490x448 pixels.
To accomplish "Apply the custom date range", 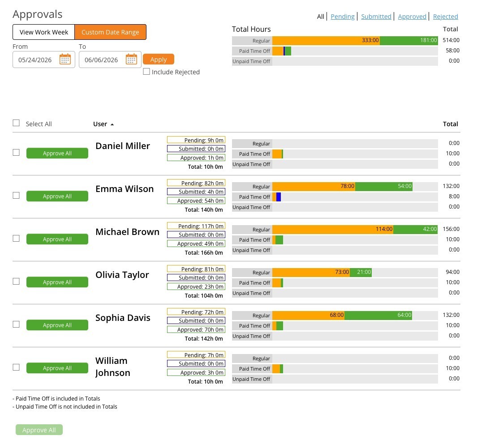I will [159, 60].
